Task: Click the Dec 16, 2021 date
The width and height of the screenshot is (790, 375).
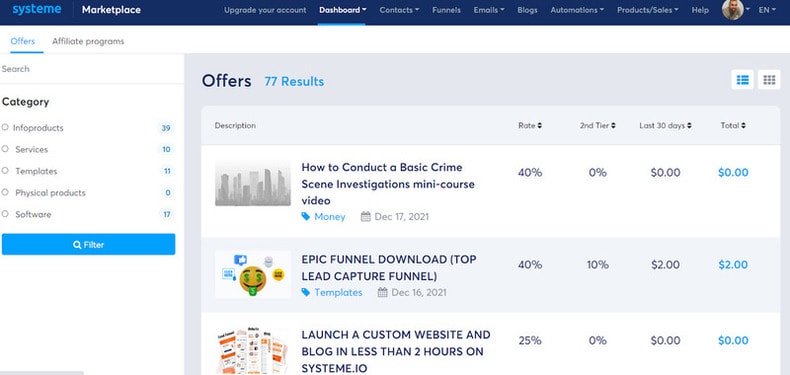Action: pyautogui.click(x=419, y=292)
